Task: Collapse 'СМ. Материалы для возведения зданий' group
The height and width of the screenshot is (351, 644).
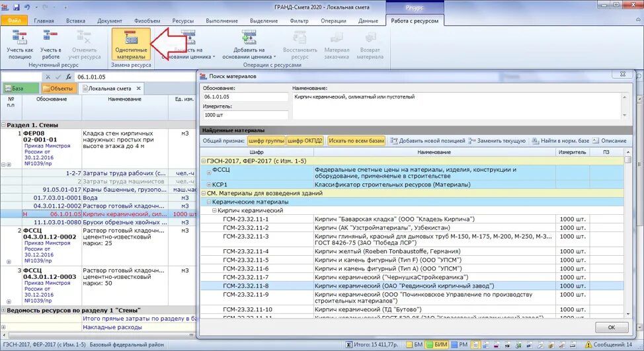Action: click(x=203, y=193)
